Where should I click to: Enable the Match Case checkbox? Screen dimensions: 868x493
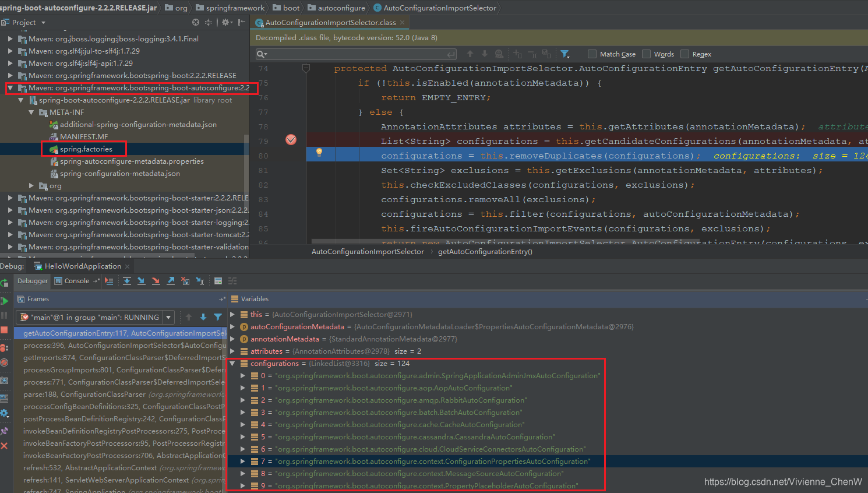tap(592, 54)
